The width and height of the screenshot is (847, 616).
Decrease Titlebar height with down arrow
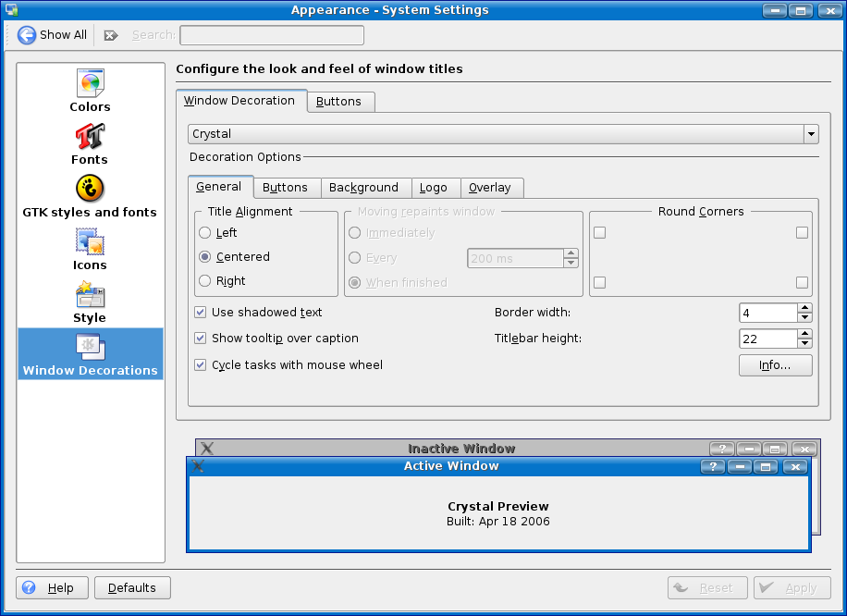click(804, 344)
